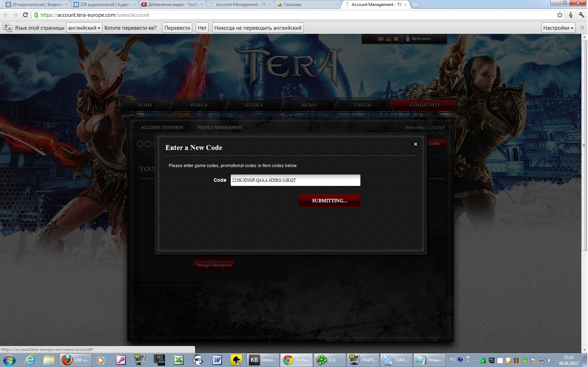
Task: Open ICQ window in taskbar
Action: coord(329,360)
